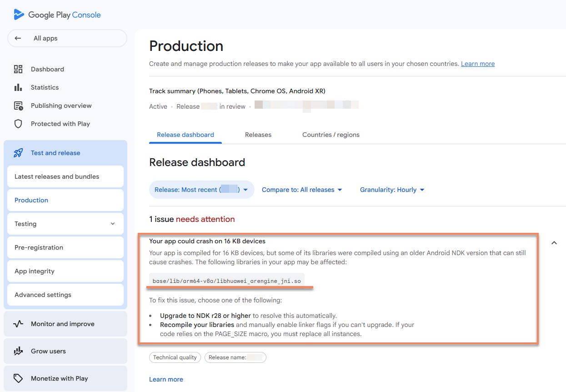Click the Technical quality chip
Image resolution: width=566 pixels, height=392 pixels.
point(175,357)
